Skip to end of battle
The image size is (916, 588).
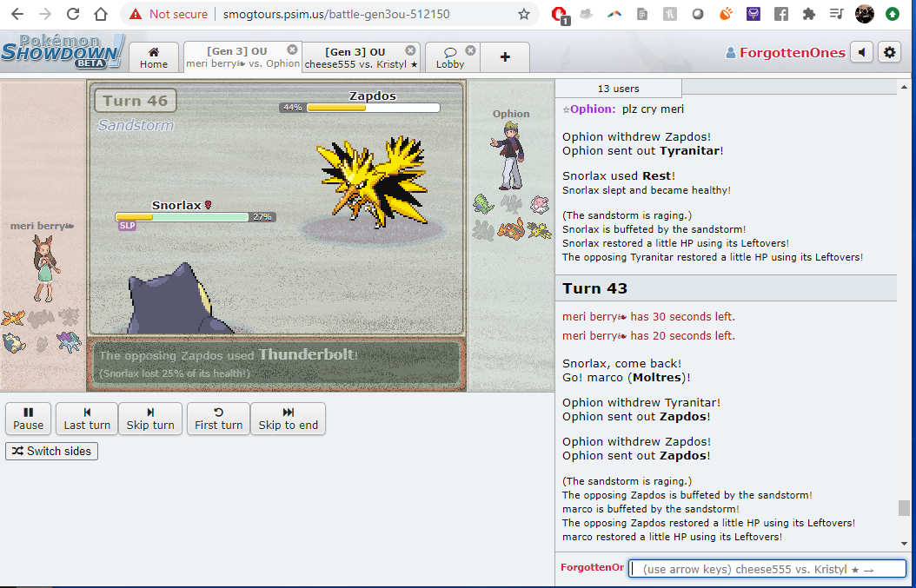point(288,419)
